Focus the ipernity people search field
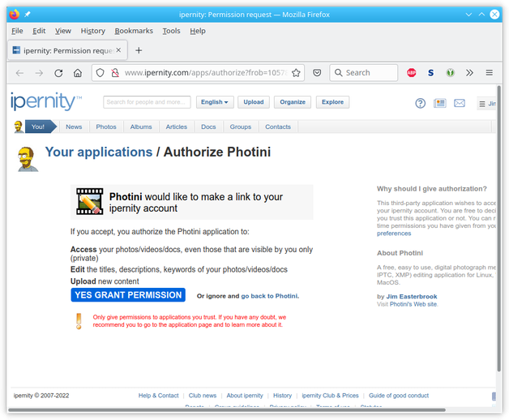The image size is (509, 420). (x=147, y=102)
